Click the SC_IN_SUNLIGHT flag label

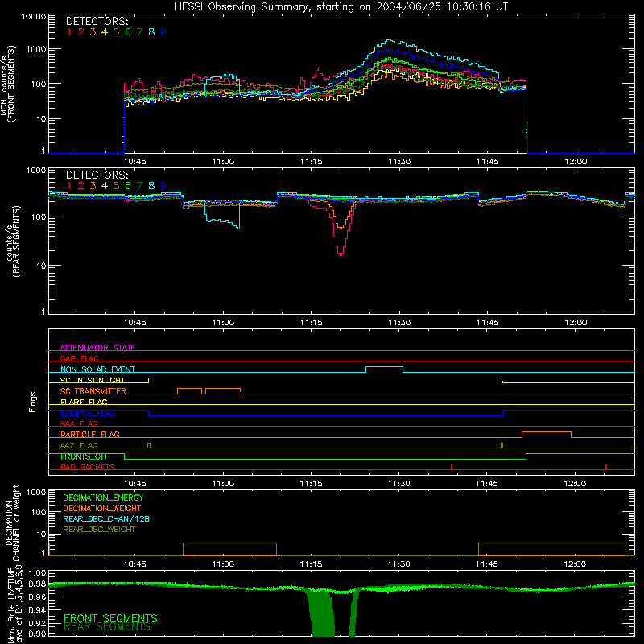(x=93, y=380)
